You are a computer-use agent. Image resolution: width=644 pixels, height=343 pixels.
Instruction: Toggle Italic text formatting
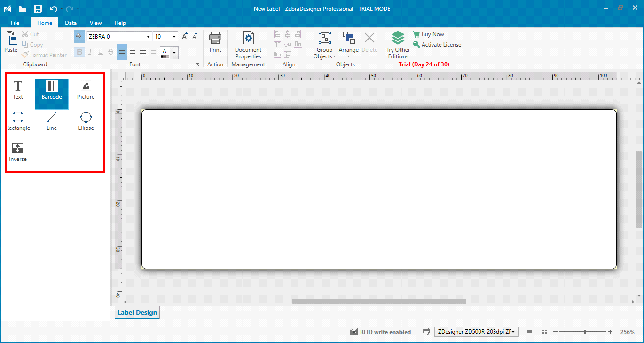[90, 52]
